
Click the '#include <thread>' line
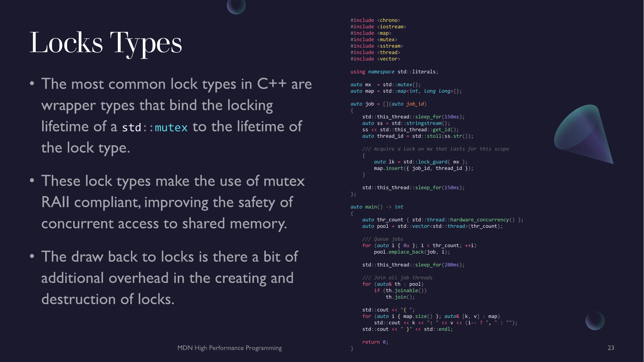[x=375, y=52]
